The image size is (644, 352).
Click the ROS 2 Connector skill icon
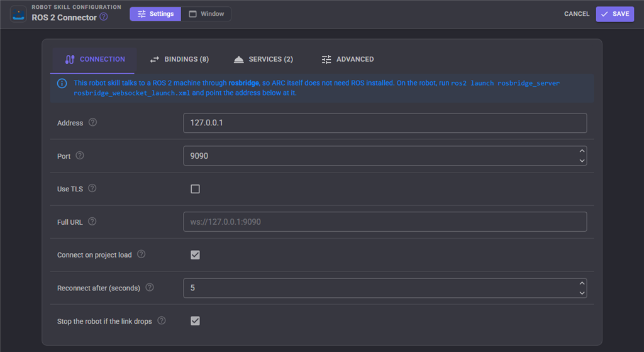point(18,14)
